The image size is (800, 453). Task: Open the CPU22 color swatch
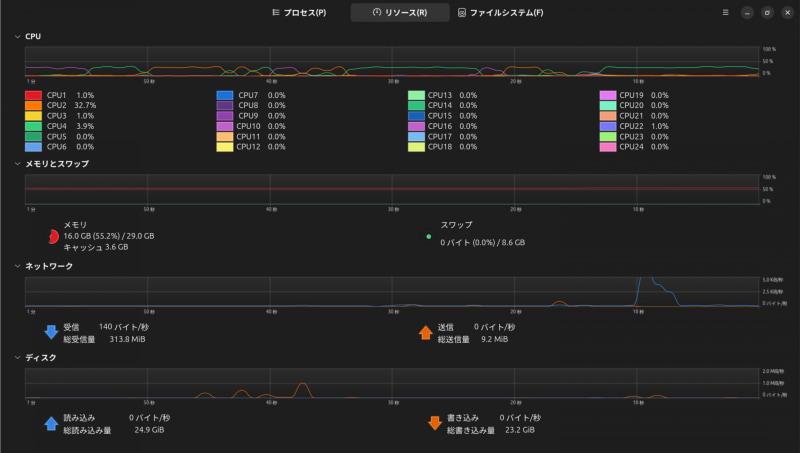pos(608,126)
